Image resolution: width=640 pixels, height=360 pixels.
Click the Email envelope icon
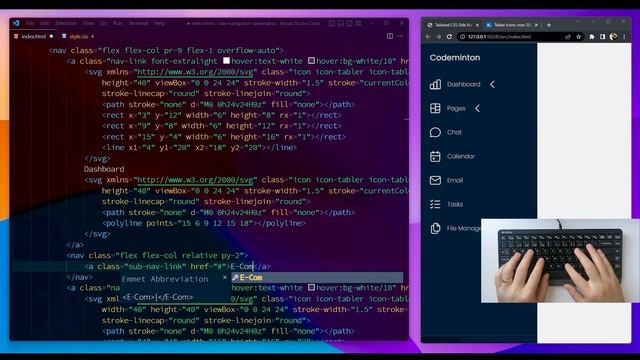pos(436,180)
